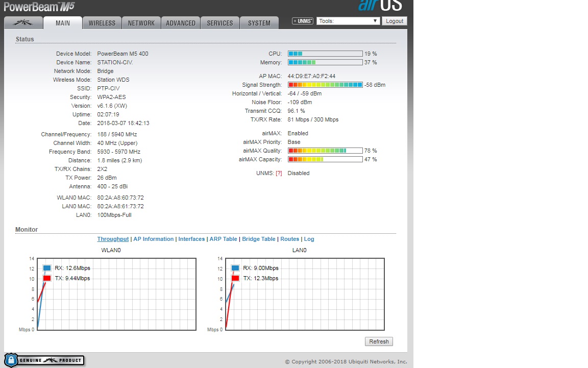Viewport: 588px width, 368px height.
Task: Select the Antenna value 400 - 25 dBi
Action: (x=112, y=186)
